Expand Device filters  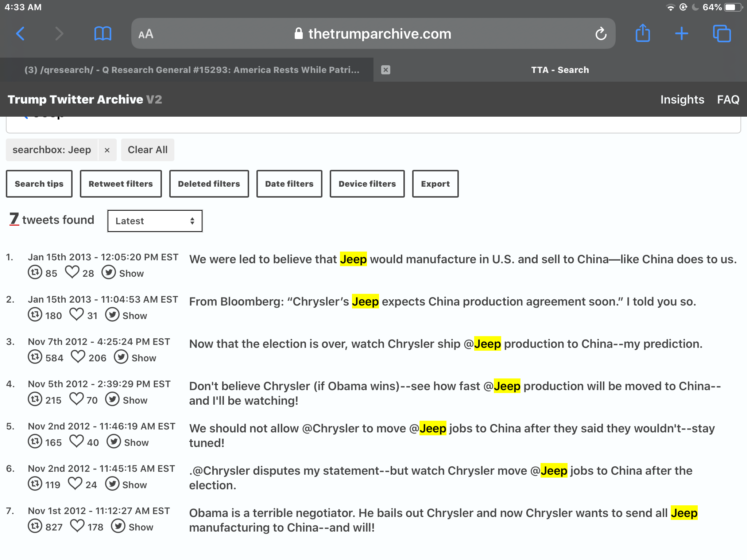[367, 184]
